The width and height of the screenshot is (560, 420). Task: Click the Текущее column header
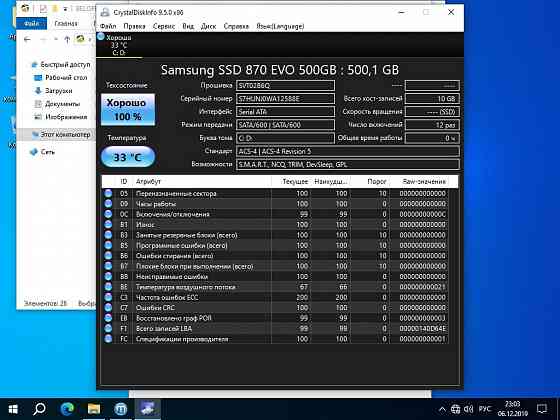291,181
